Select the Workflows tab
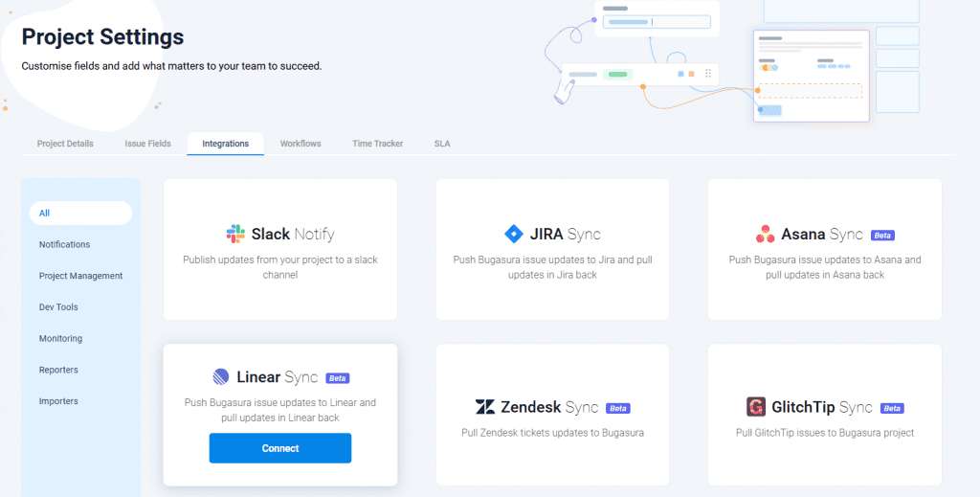Screen dimensions: 980x497 pos(301,144)
